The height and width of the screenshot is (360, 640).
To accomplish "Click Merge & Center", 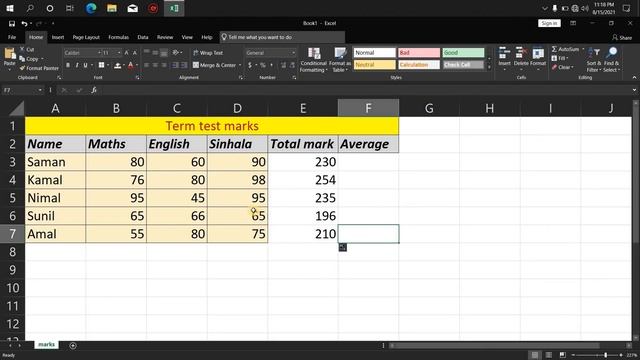I will point(214,65).
